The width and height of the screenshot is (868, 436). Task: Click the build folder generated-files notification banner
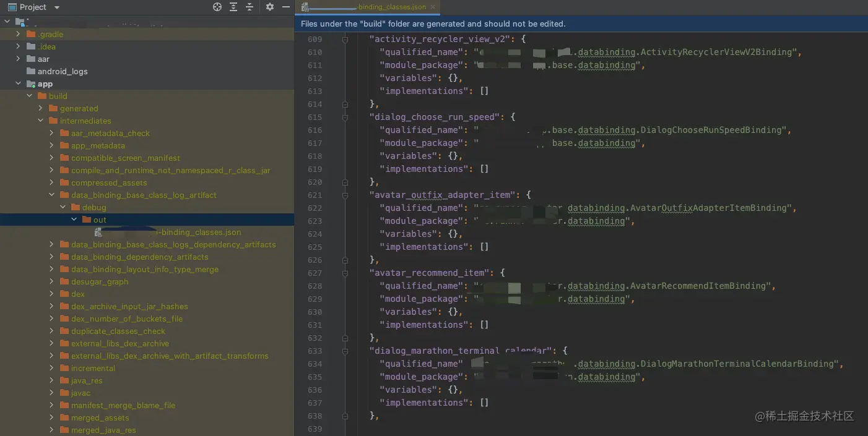coord(581,24)
